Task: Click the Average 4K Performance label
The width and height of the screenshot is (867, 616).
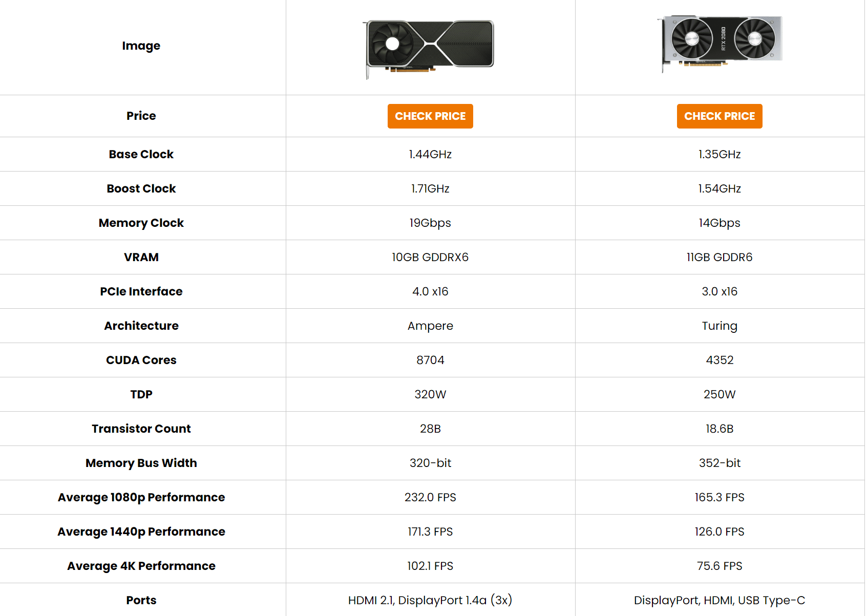Action: pos(141,566)
